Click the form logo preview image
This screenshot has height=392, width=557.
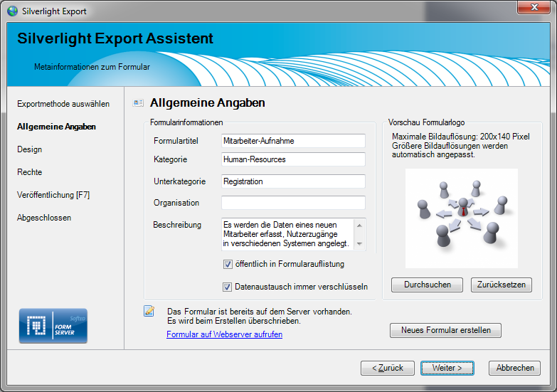pos(462,218)
